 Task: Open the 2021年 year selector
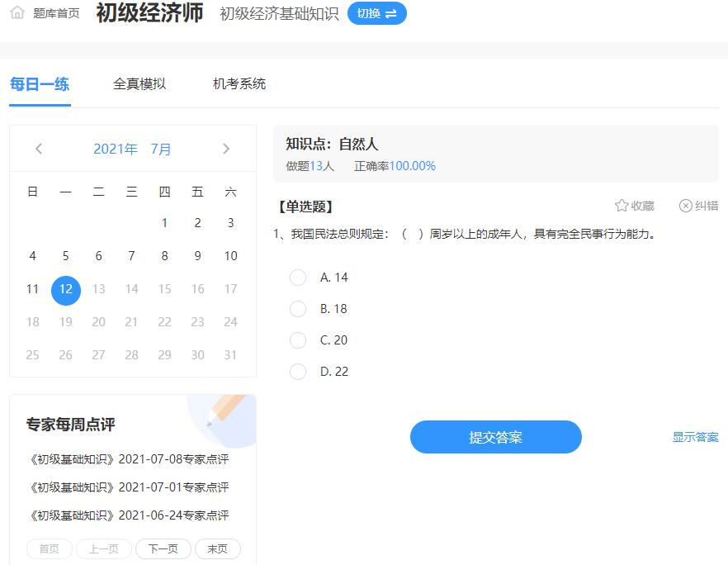coord(116,149)
